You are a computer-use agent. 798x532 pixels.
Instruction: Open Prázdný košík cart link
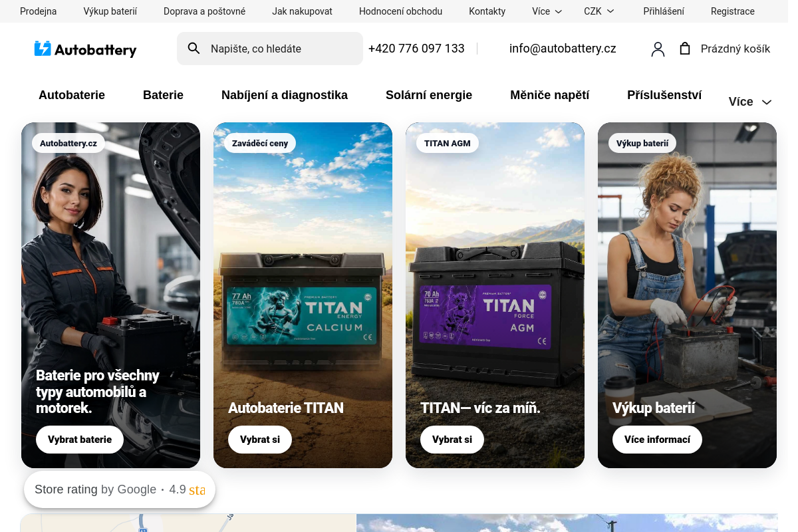(x=735, y=49)
